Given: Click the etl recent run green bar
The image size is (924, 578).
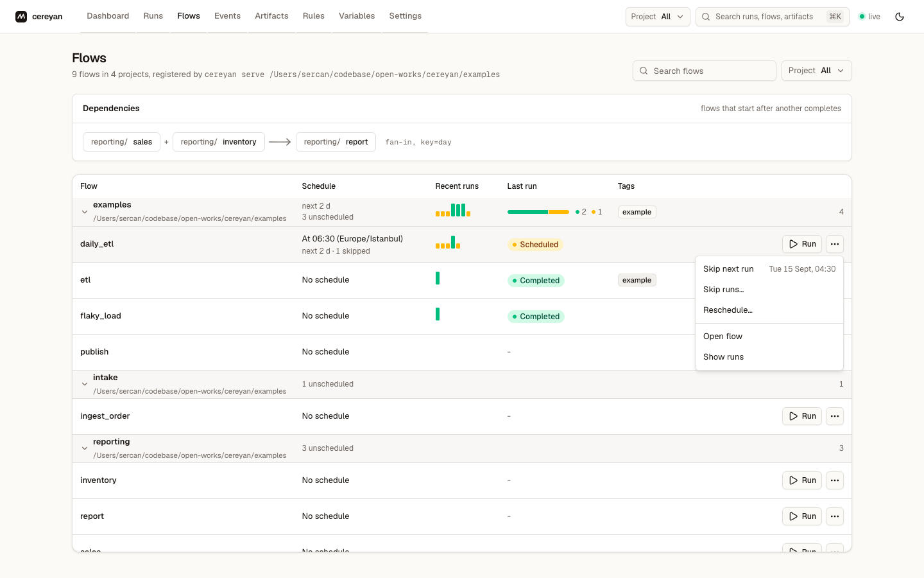Looking at the screenshot, I should coord(438,278).
